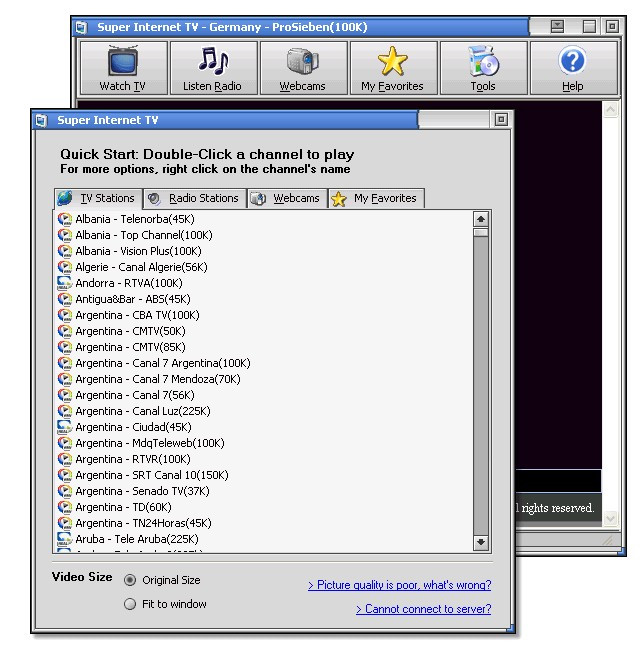Switch to the Webcams tab
Viewport: 641px width, 650px height.
tap(287, 199)
